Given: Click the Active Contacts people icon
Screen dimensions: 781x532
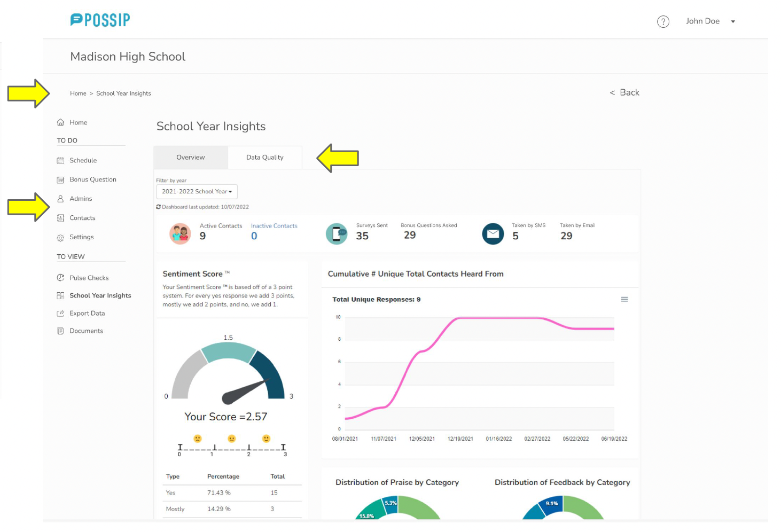Looking at the screenshot, I should pos(180,234).
